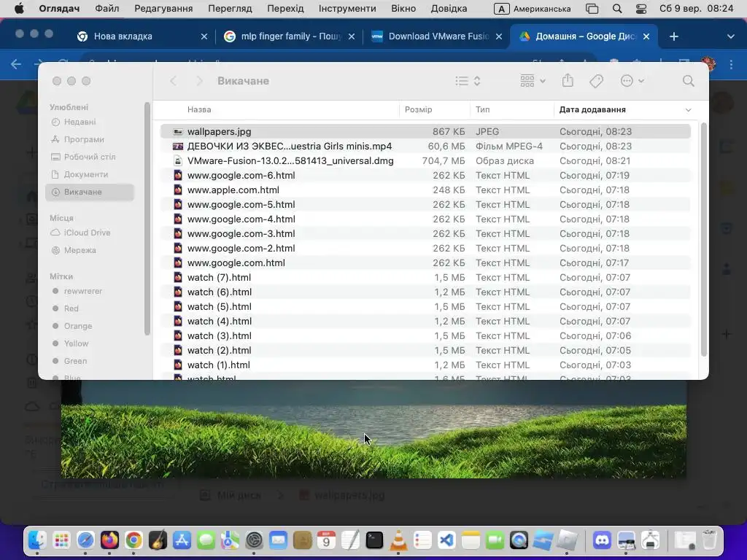This screenshot has width=747, height=560.
Task: Open Control Center in menu bar
Action: pos(640,9)
